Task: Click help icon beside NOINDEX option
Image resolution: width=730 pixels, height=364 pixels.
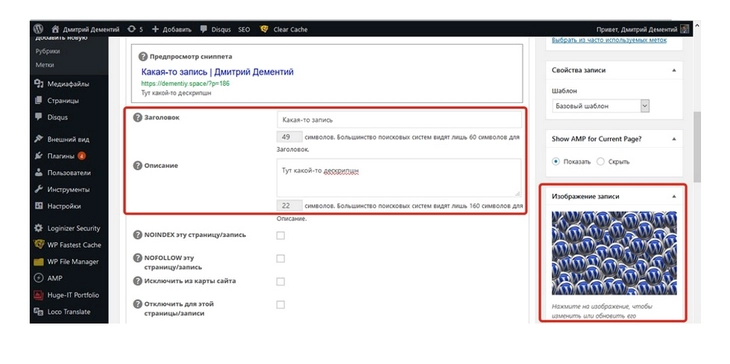Action: point(137,235)
